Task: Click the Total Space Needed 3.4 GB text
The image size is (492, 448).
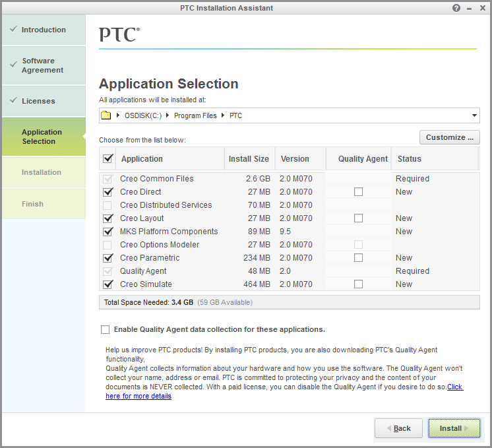Action: [149, 302]
